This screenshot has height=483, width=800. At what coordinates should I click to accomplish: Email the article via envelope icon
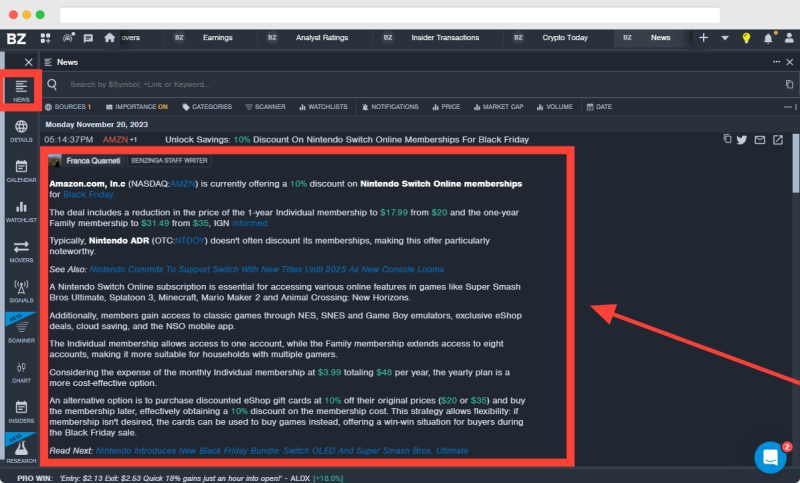760,140
